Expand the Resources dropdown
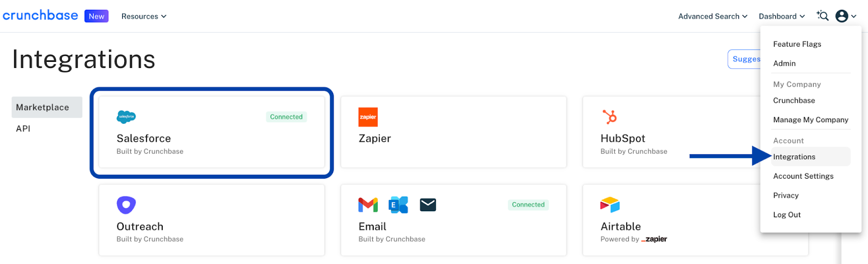The width and height of the screenshot is (868, 264). tap(144, 16)
